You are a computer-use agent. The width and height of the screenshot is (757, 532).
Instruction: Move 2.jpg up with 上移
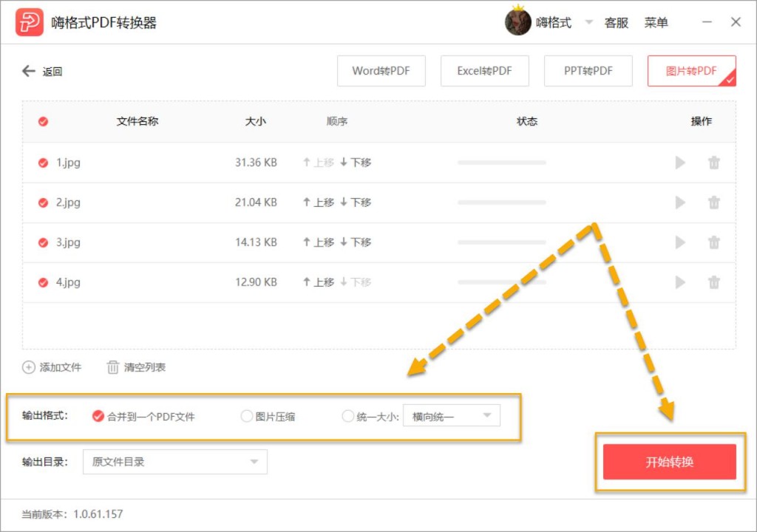coord(319,202)
